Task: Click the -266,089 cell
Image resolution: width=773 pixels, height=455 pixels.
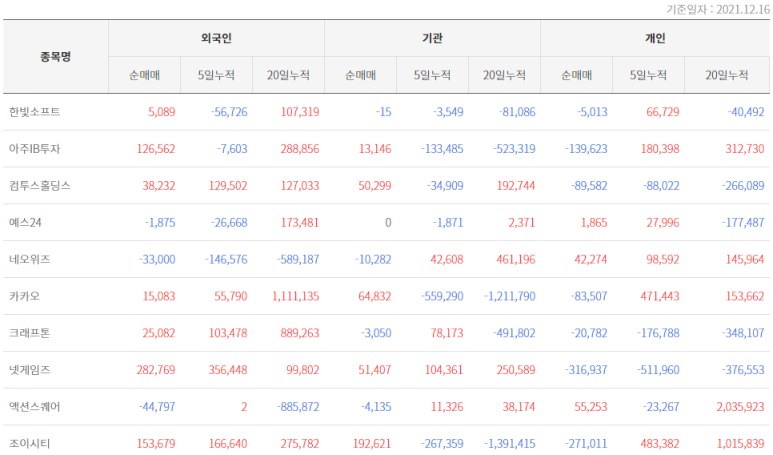Action: [x=743, y=186]
